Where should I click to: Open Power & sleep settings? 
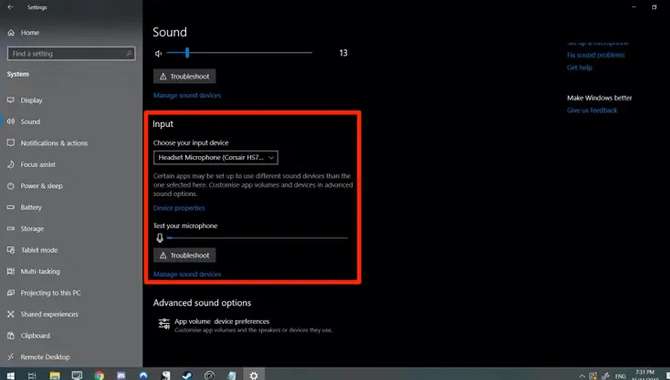pyautogui.click(x=35, y=186)
